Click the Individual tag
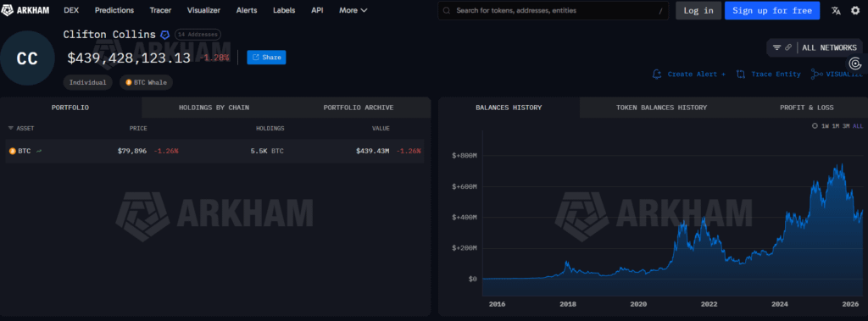This screenshot has width=868, height=321. pyautogui.click(x=87, y=82)
